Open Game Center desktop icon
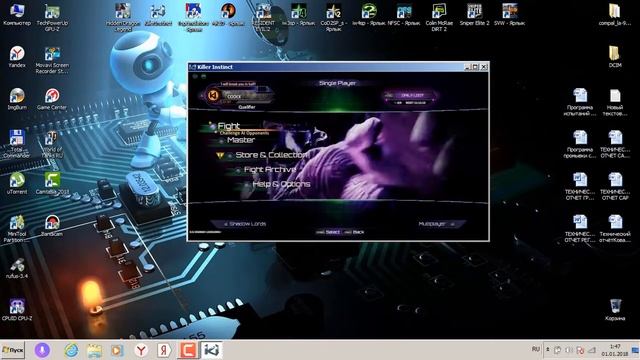The height and width of the screenshot is (360, 640). [x=52, y=99]
